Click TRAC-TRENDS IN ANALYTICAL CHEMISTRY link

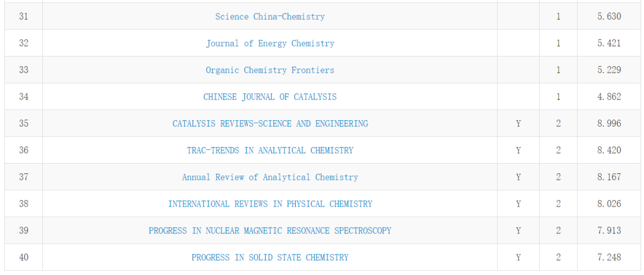pos(270,151)
